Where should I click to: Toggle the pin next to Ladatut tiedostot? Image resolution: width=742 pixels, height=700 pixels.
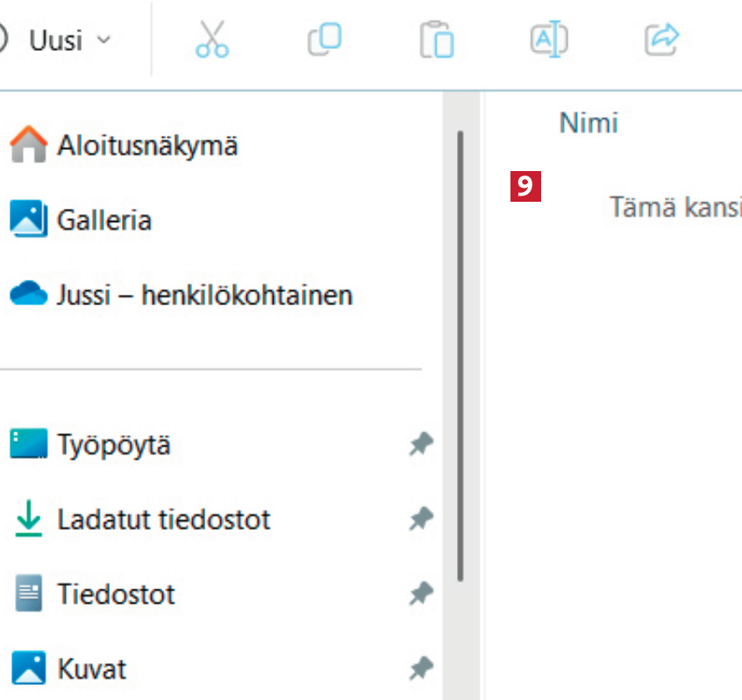(421, 519)
